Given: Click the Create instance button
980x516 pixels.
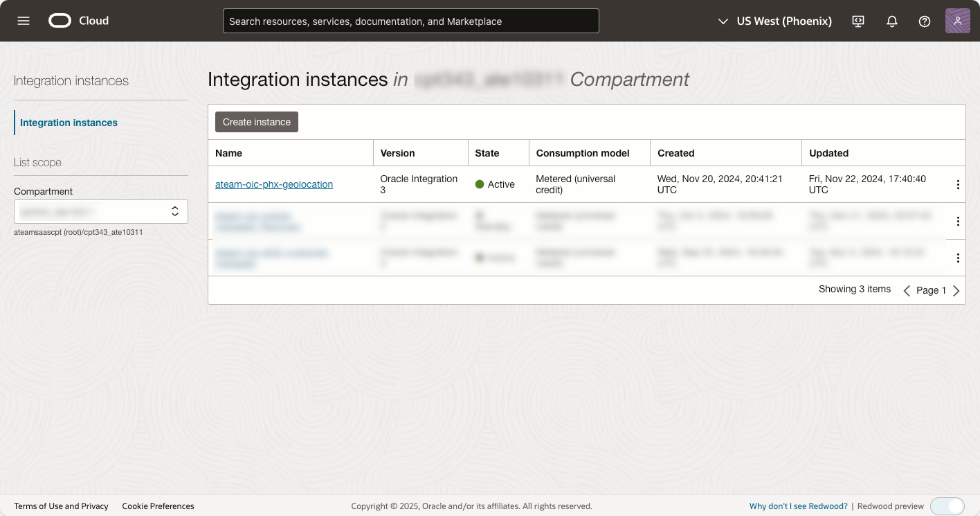Looking at the screenshot, I should tap(257, 122).
